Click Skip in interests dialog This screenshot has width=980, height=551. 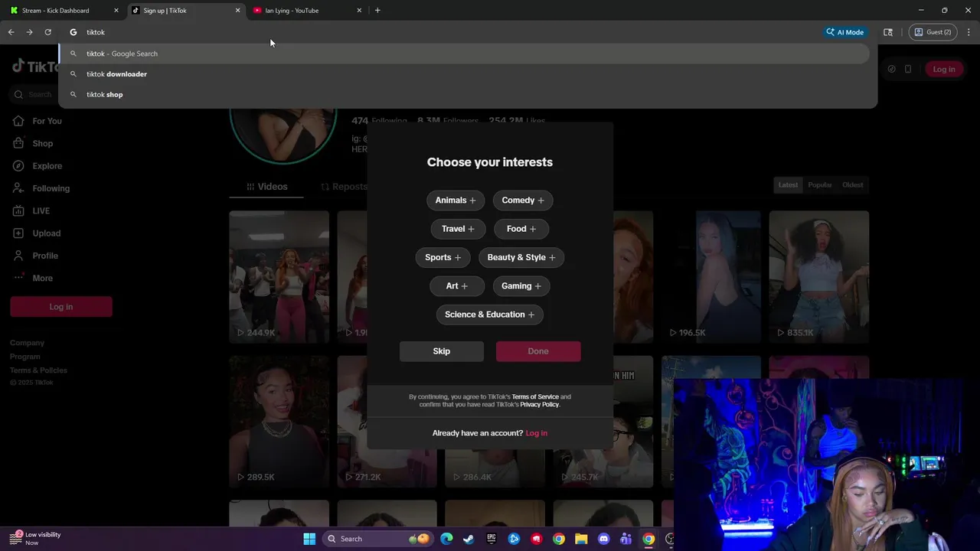(x=442, y=351)
